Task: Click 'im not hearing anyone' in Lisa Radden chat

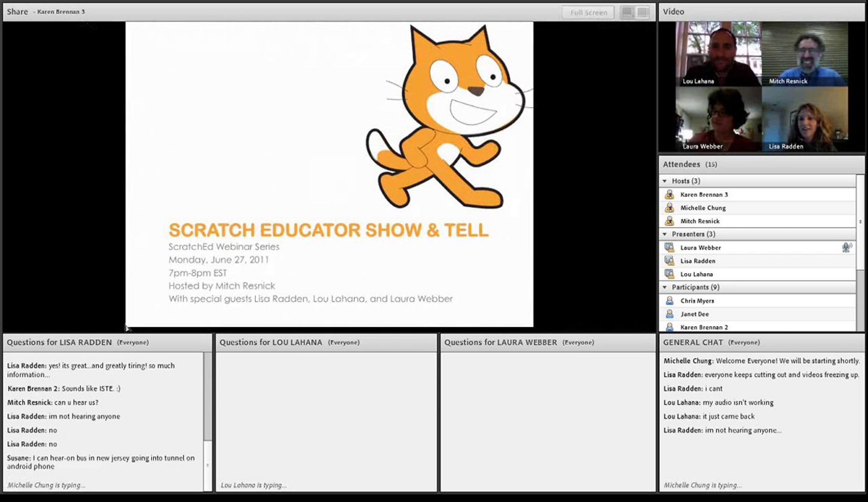Action: point(63,416)
